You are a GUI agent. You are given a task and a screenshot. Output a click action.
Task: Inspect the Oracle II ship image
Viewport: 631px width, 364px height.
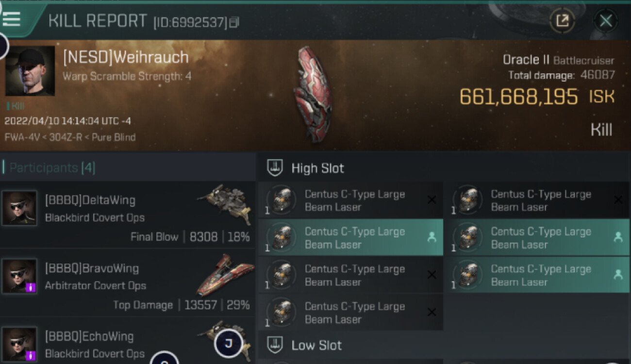pyautogui.click(x=314, y=94)
